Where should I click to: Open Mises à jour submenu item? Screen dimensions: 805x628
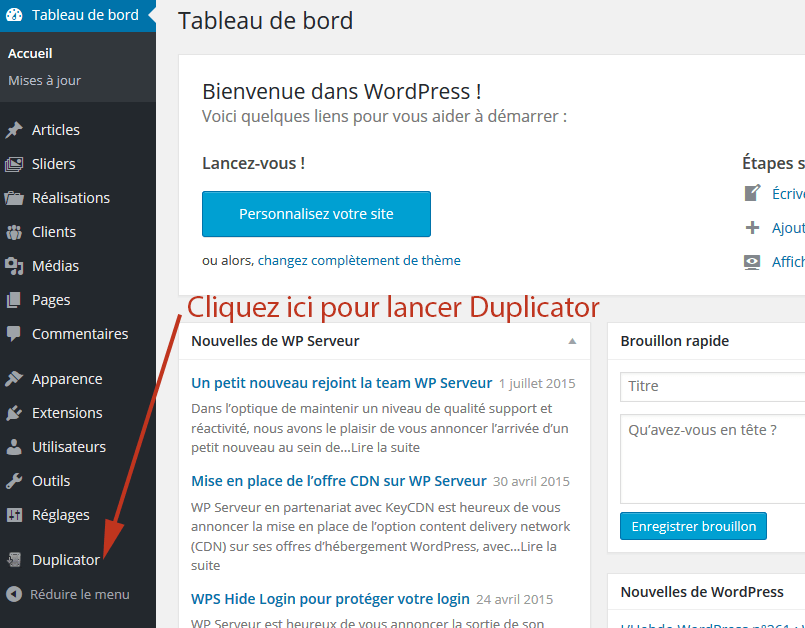(45, 81)
